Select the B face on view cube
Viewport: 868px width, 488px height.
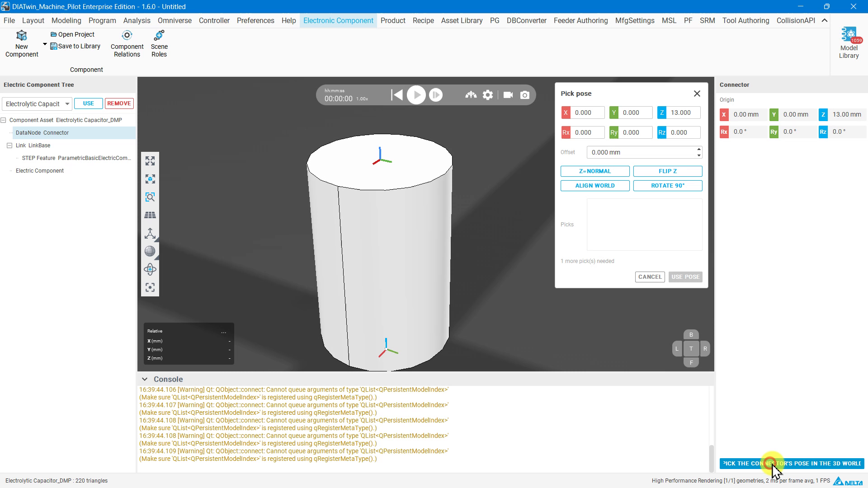click(691, 335)
